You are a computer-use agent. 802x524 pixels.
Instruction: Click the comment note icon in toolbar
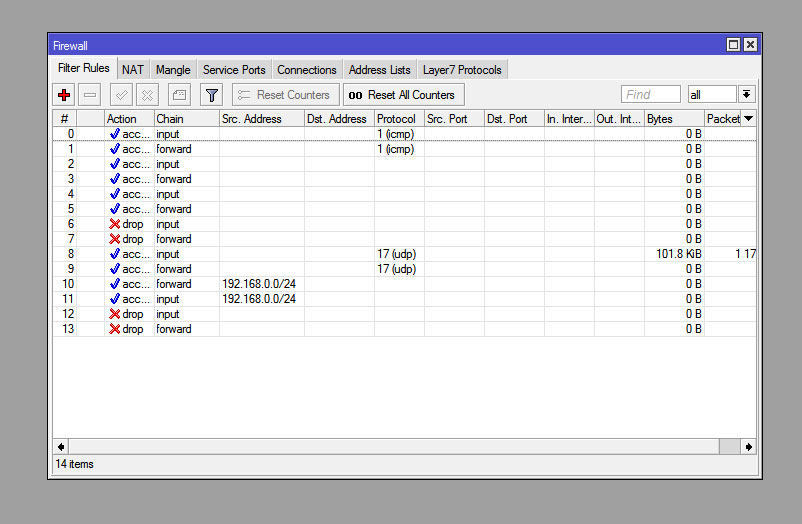point(178,95)
